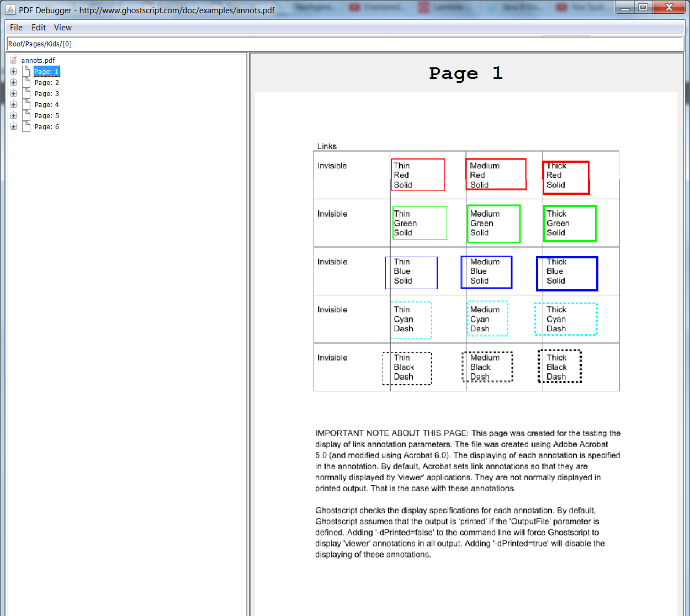The image size is (690, 616).
Task: Click the page icon beside Page: 6
Action: (x=26, y=126)
